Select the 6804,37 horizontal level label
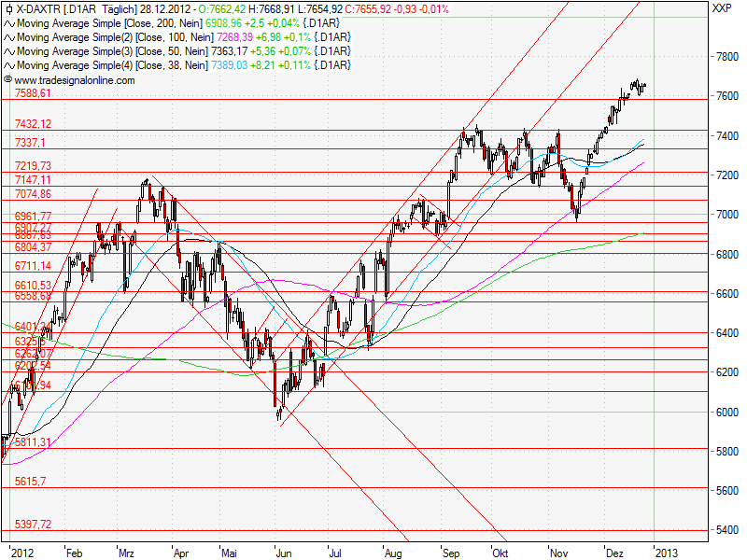Viewport: 747px width, 560px height. click(33, 247)
